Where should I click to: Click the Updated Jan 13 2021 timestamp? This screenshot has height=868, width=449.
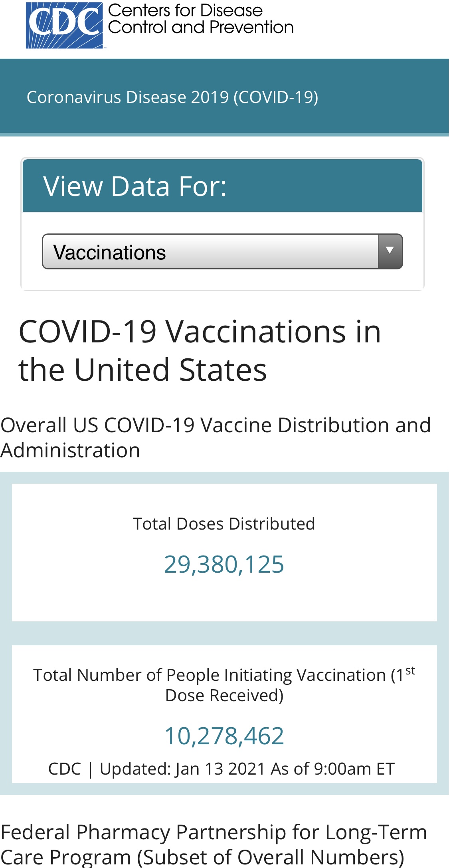pos(222,769)
